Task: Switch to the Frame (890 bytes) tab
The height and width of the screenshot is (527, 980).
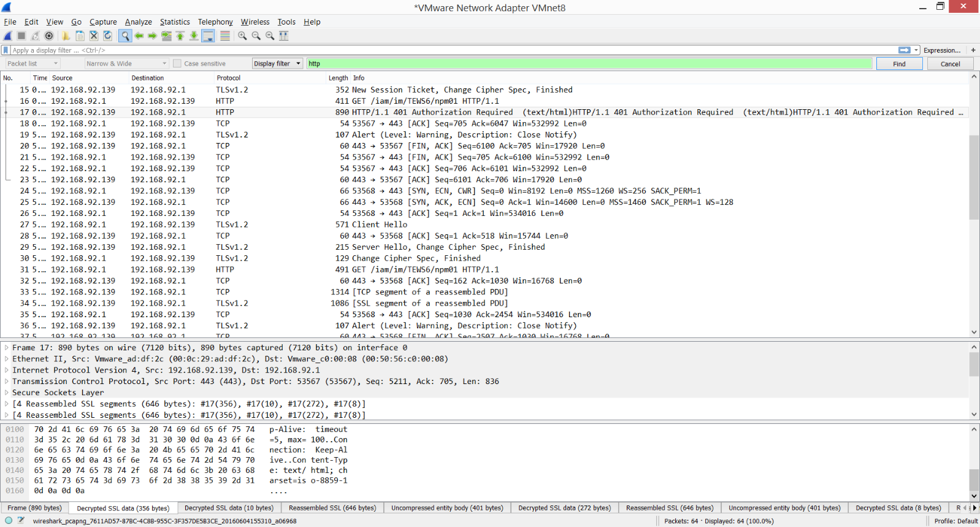Action: (34, 508)
